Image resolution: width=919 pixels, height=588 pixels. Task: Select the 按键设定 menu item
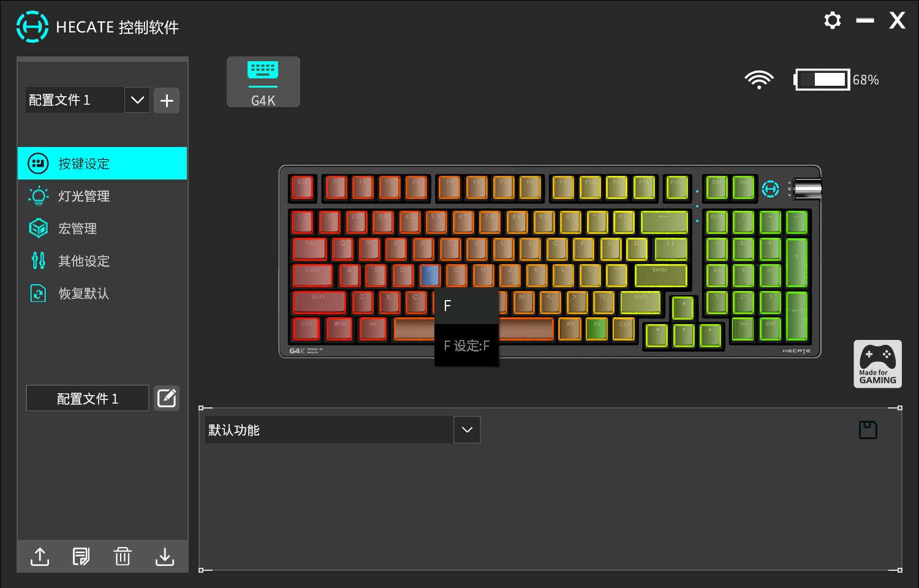pyautogui.click(x=102, y=164)
